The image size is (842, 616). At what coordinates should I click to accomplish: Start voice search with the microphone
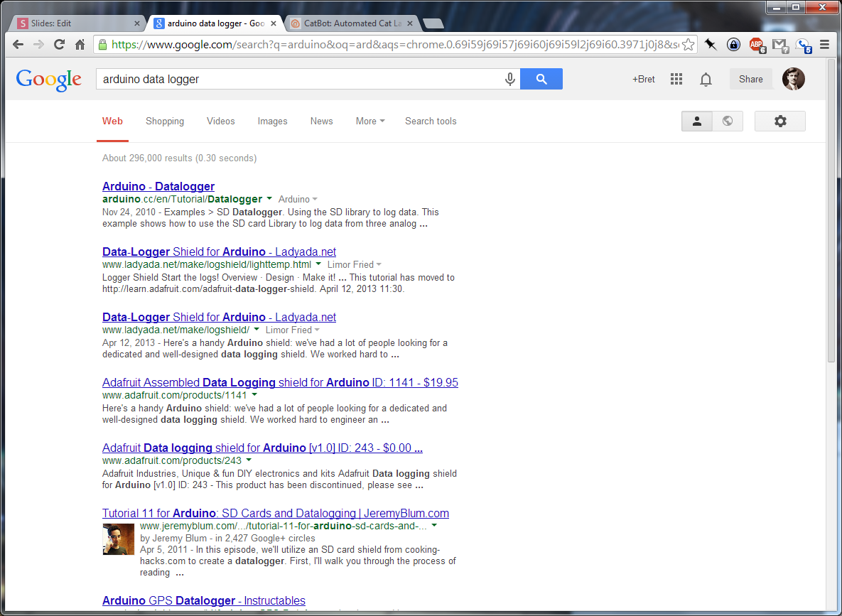point(509,80)
